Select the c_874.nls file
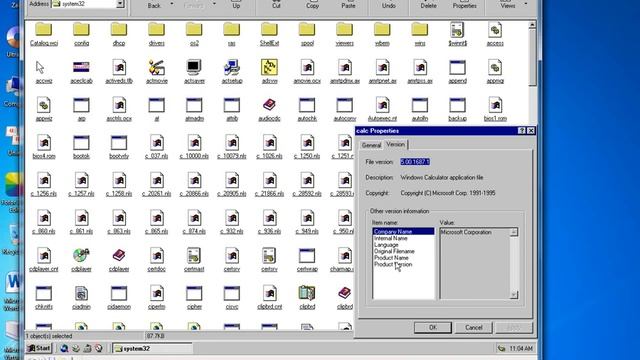The height and width of the screenshot is (360, 640). [194, 218]
